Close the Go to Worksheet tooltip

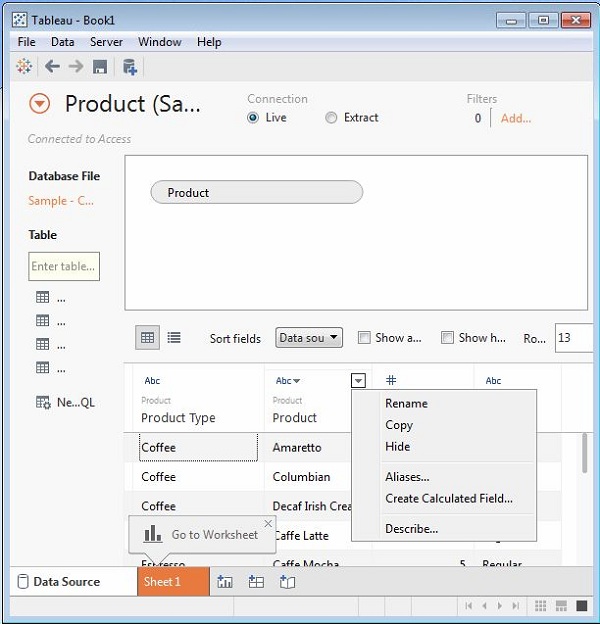click(268, 523)
